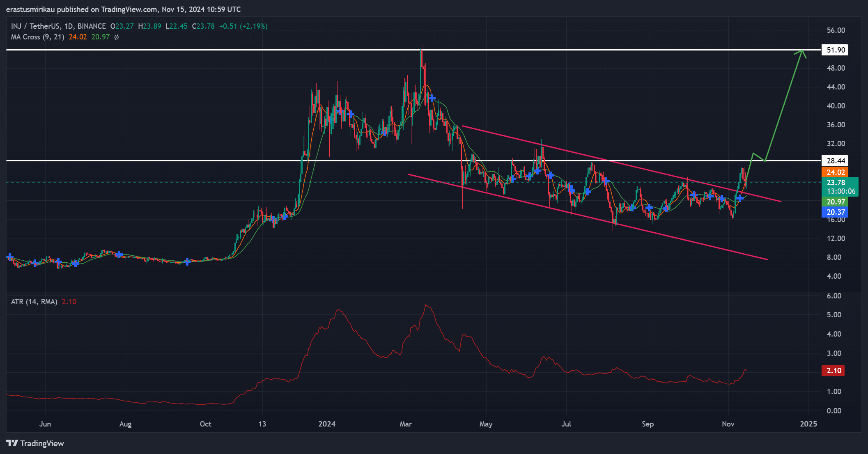868x454 pixels.
Task: Select the blue 20.37 price tag
Action: 835,212
